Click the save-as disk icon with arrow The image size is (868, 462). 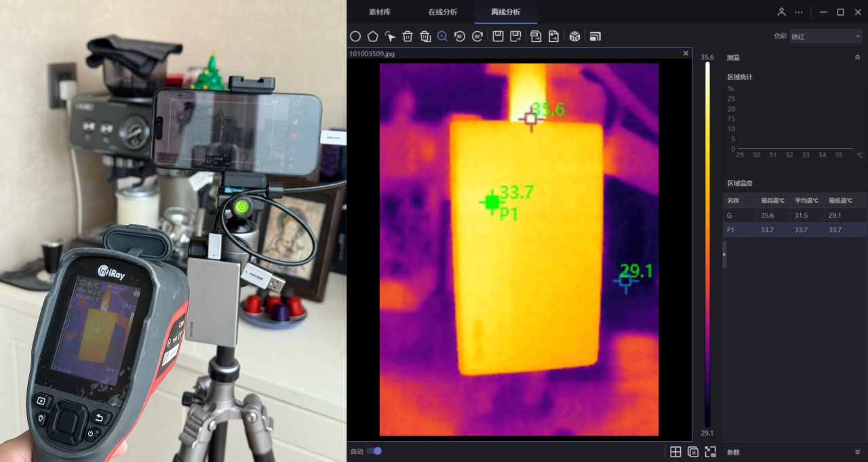click(x=515, y=37)
